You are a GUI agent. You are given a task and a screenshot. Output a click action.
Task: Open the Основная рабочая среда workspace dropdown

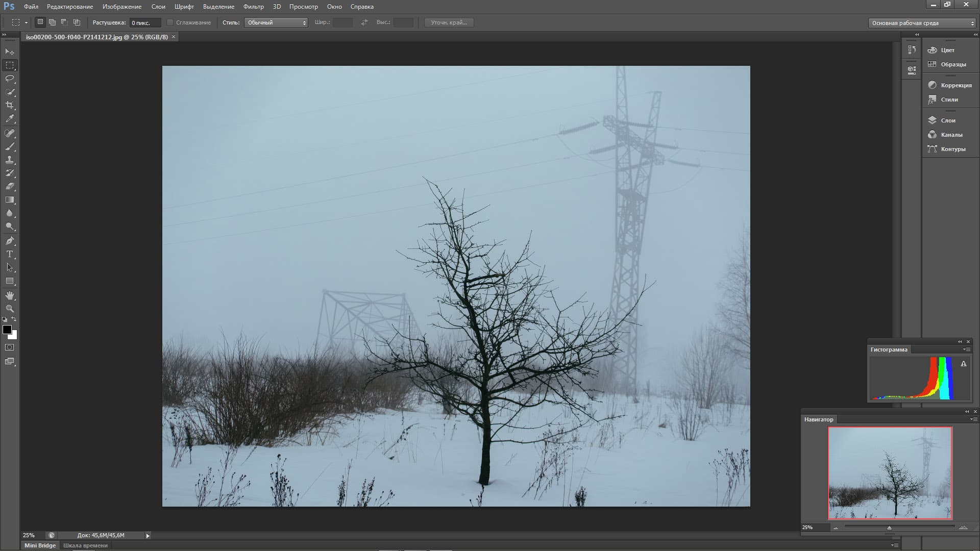pos(922,23)
